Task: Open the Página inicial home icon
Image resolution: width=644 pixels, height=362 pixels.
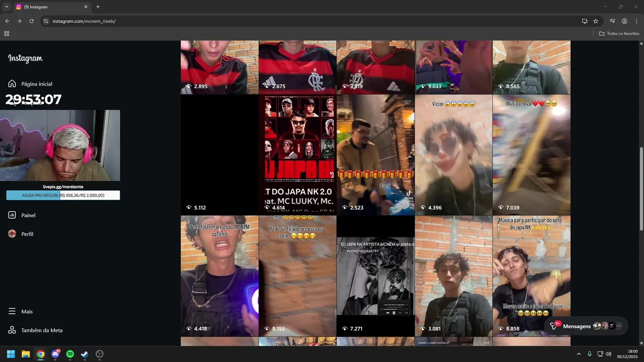Action: [12, 83]
